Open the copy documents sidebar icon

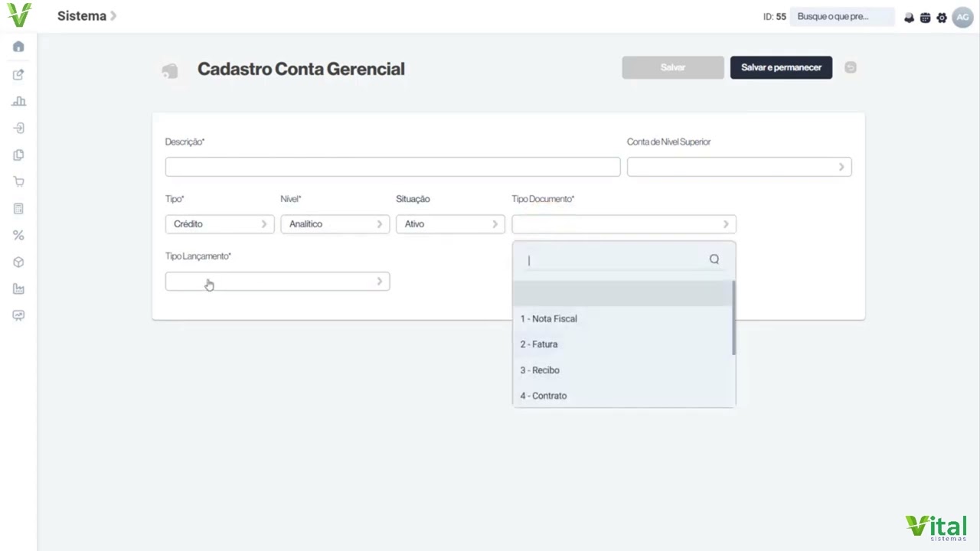click(x=18, y=155)
